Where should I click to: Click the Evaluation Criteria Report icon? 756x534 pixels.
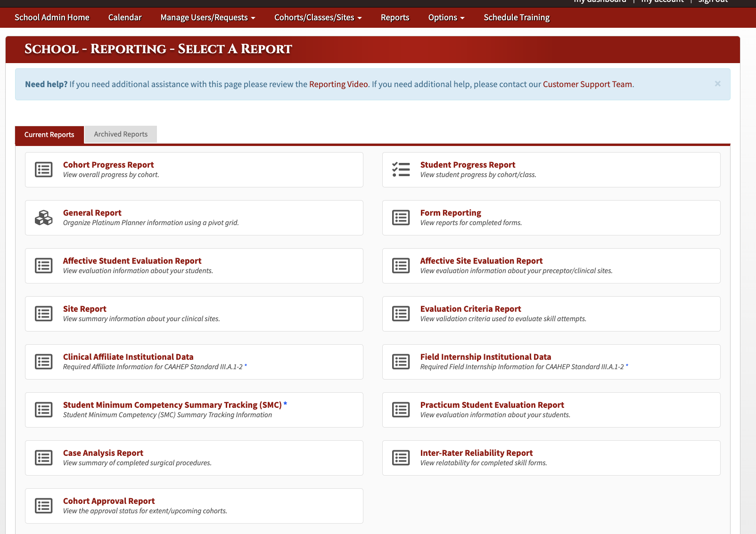click(x=401, y=314)
